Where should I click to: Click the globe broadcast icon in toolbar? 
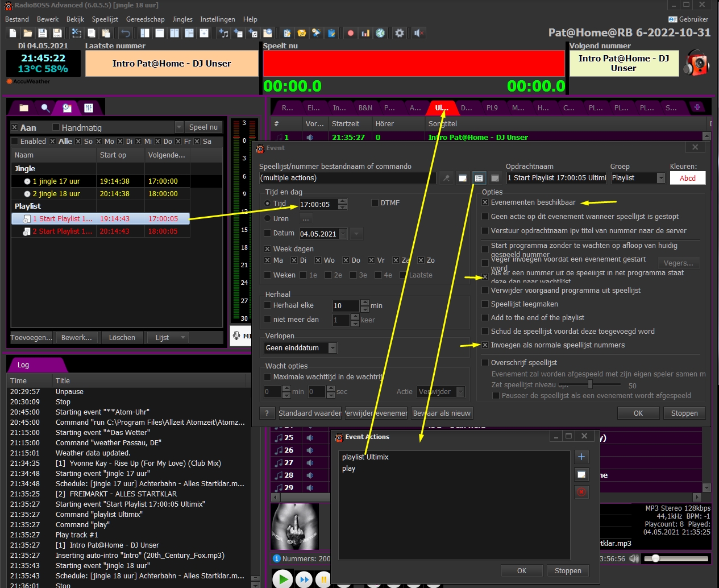380,33
